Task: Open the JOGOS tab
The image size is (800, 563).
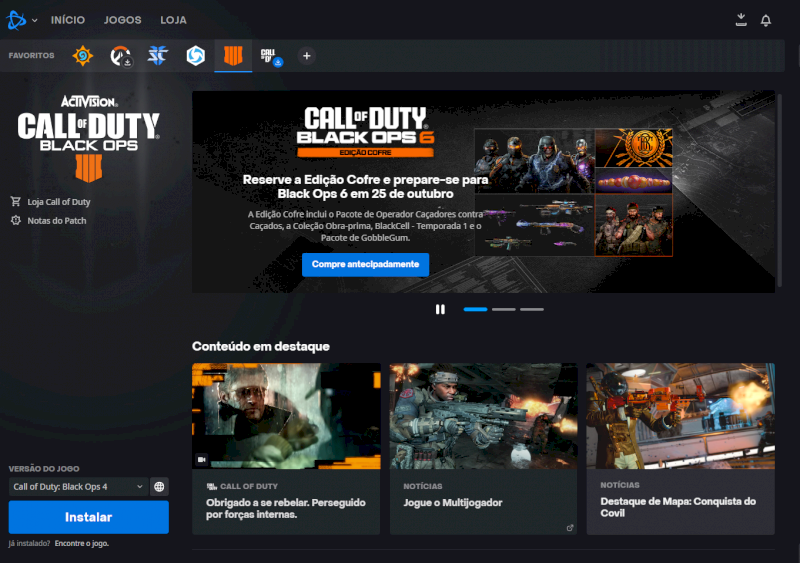Action: [122, 20]
